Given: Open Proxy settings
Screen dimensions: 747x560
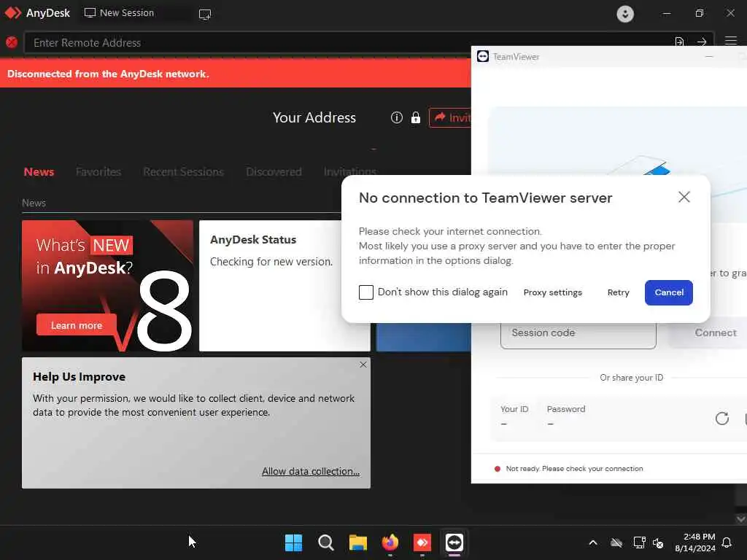Looking at the screenshot, I should pos(553,292).
